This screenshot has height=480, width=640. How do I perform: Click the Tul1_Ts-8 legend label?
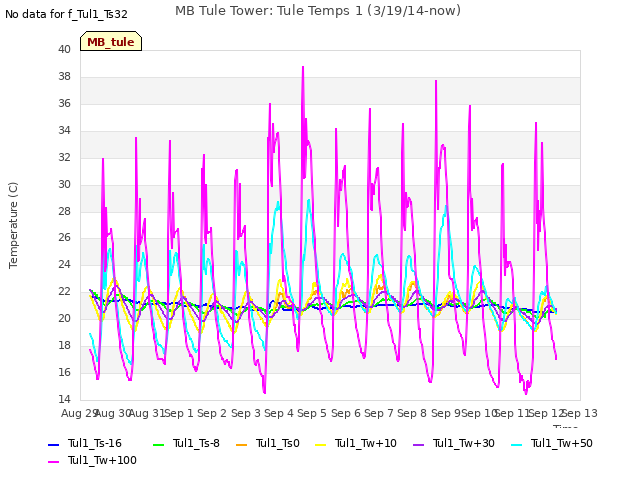[196, 443]
